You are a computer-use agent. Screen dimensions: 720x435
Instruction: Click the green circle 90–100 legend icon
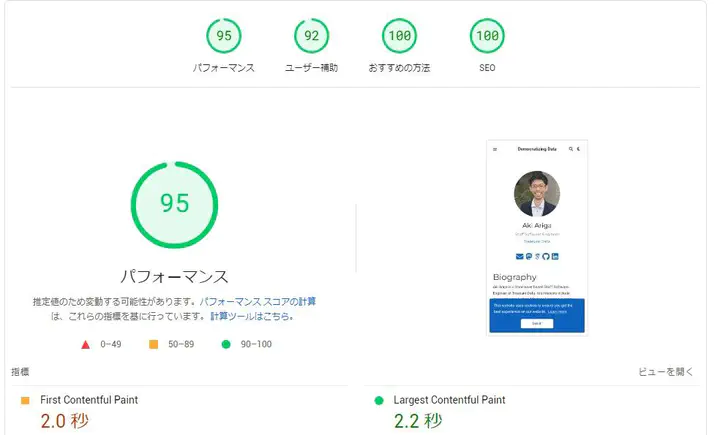[226, 344]
